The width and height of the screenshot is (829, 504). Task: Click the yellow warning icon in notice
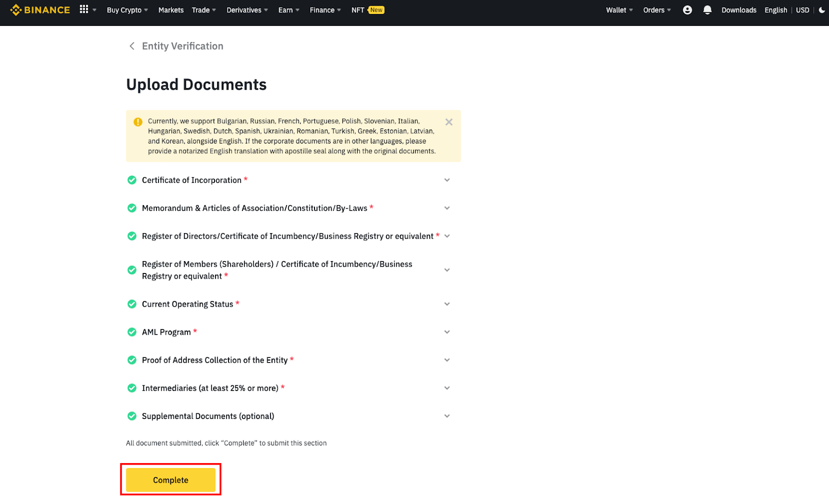coord(138,122)
